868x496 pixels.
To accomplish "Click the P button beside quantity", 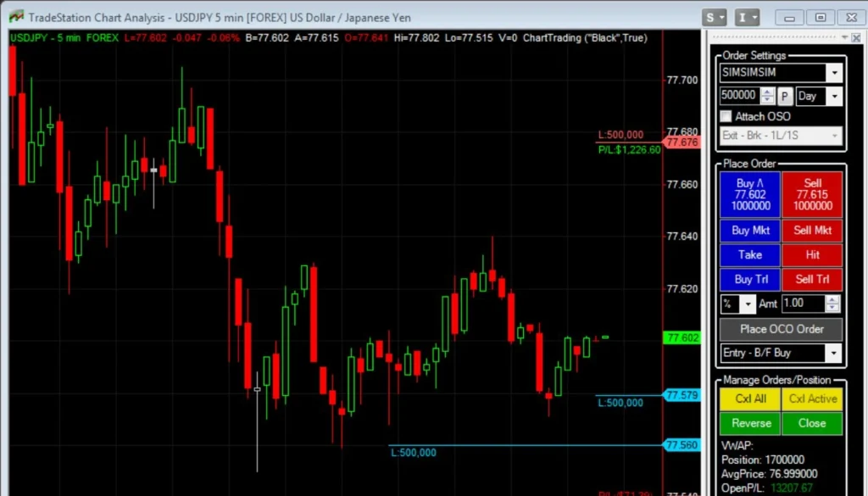I will (x=785, y=96).
